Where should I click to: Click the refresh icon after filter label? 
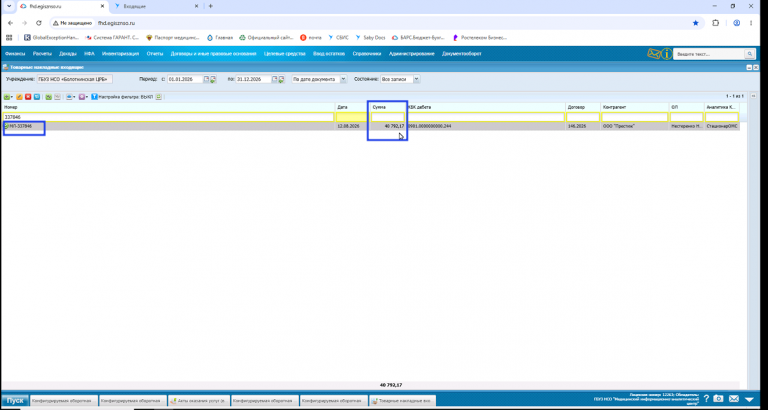159,97
